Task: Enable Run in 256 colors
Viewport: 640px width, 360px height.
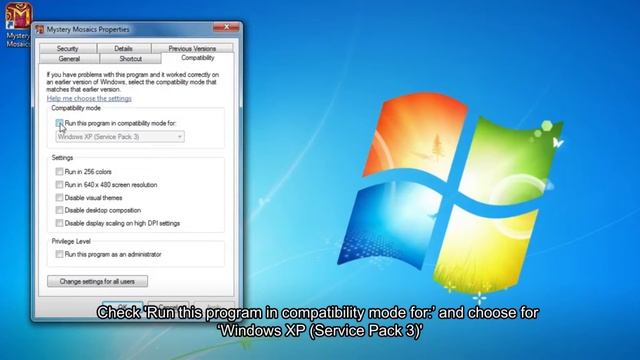Action: [x=60, y=171]
